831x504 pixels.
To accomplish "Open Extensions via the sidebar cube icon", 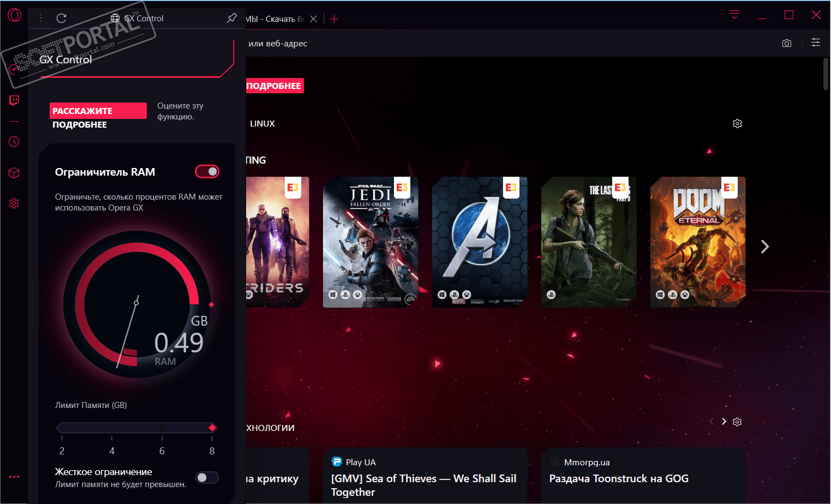I will (x=14, y=173).
